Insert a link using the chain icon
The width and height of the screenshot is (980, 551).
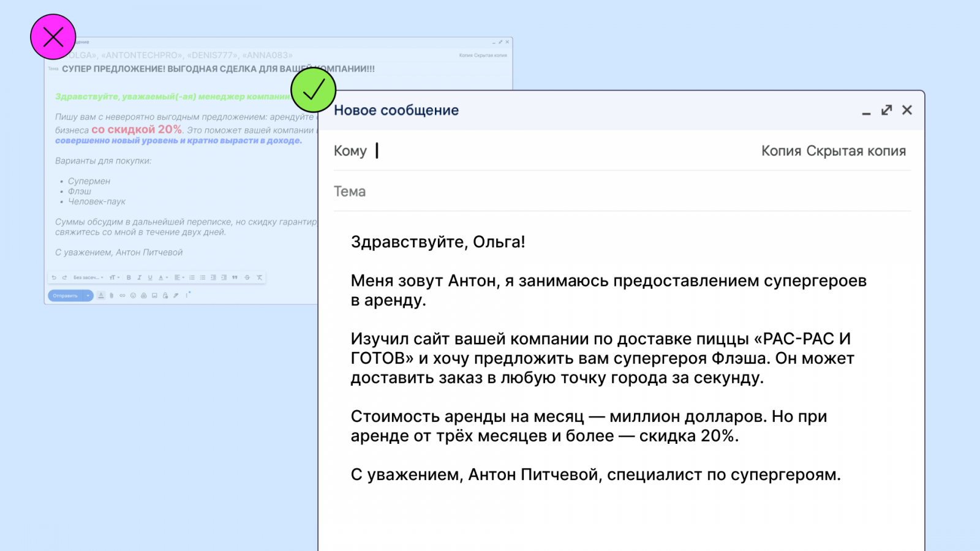[123, 296]
